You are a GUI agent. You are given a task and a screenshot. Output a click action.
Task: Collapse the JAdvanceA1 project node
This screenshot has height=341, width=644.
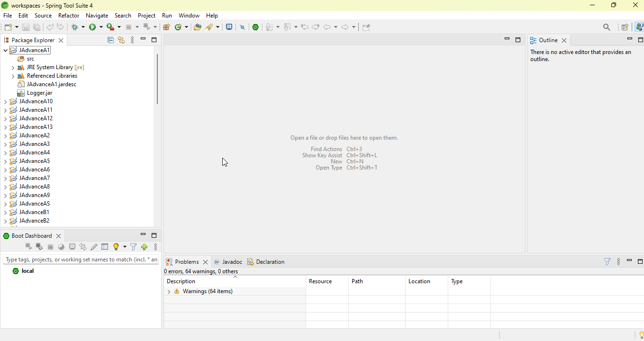pos(6,50)
